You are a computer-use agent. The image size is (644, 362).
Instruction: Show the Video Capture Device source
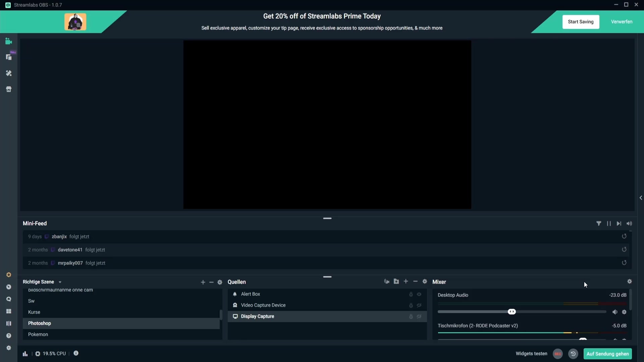pos(419,305)
